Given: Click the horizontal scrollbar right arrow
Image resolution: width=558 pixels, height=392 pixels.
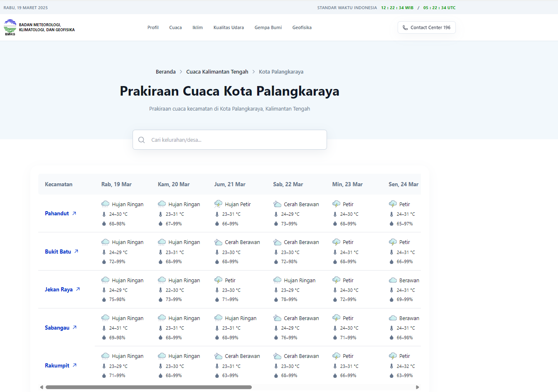Looking at the screenshot, I should tap(418, 387).
